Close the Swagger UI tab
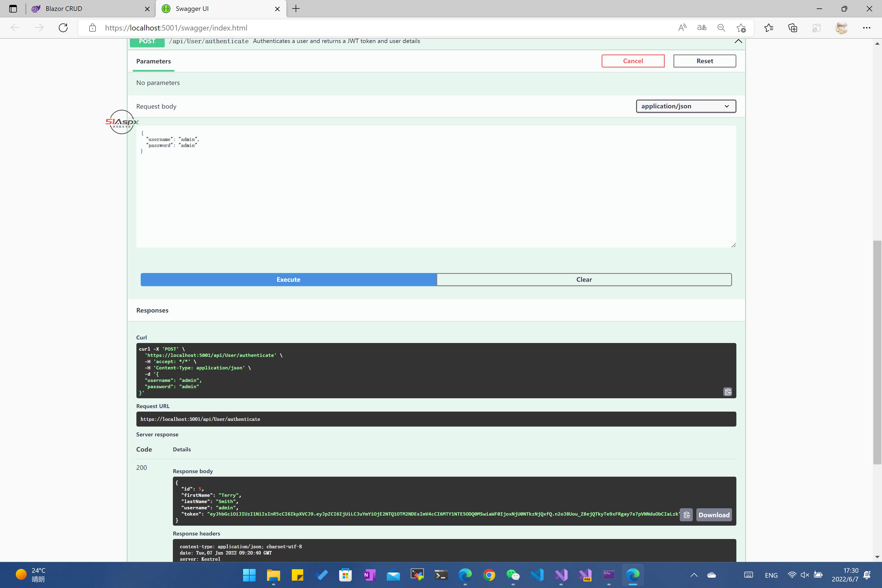Screen dimensions: 882x588 277,9
